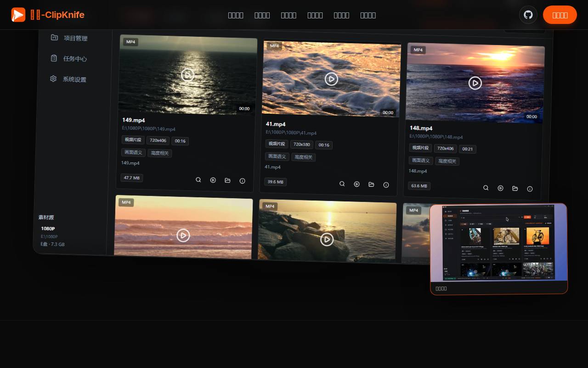Click the info icon on the 149.mp4 card

243,181
